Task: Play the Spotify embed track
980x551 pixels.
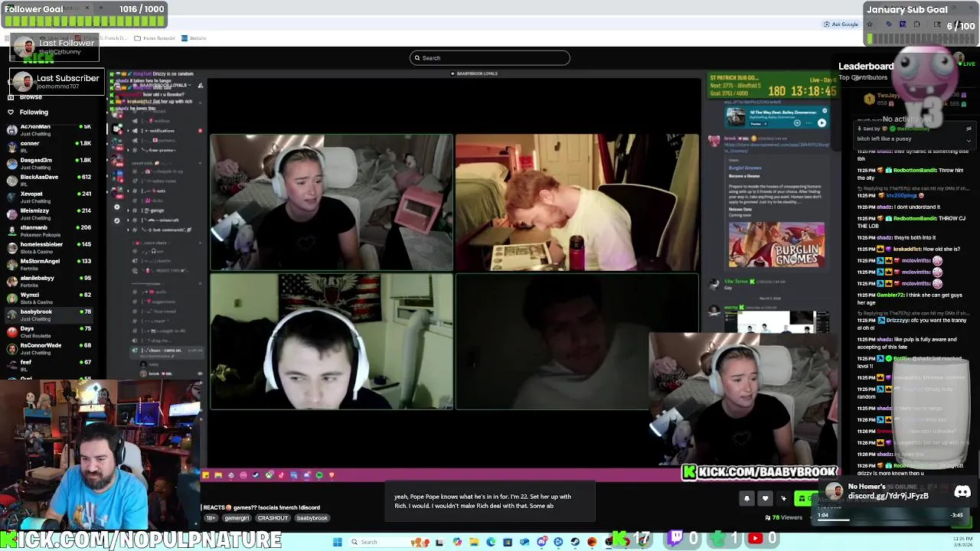Action: pyautogui.click(x=822, y=122)
